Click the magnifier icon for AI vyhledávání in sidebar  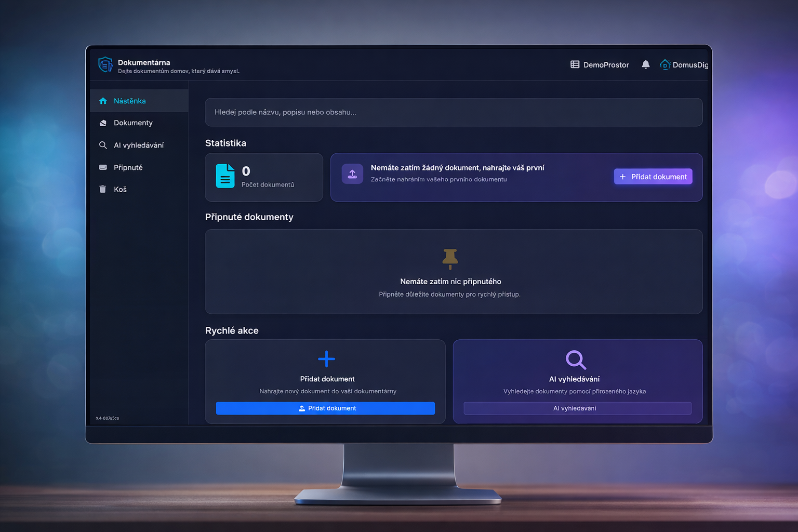(x=103, y=145)
